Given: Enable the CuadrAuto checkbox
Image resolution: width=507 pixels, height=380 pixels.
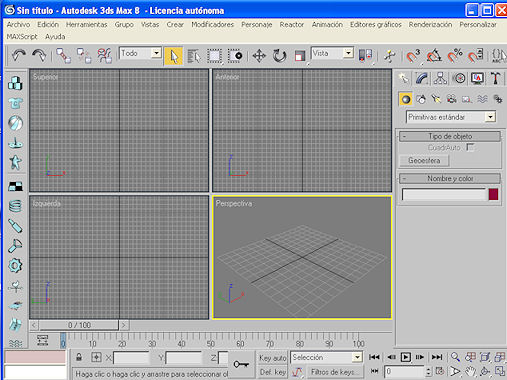Looking at the screenshot, I should click(470, 147).
